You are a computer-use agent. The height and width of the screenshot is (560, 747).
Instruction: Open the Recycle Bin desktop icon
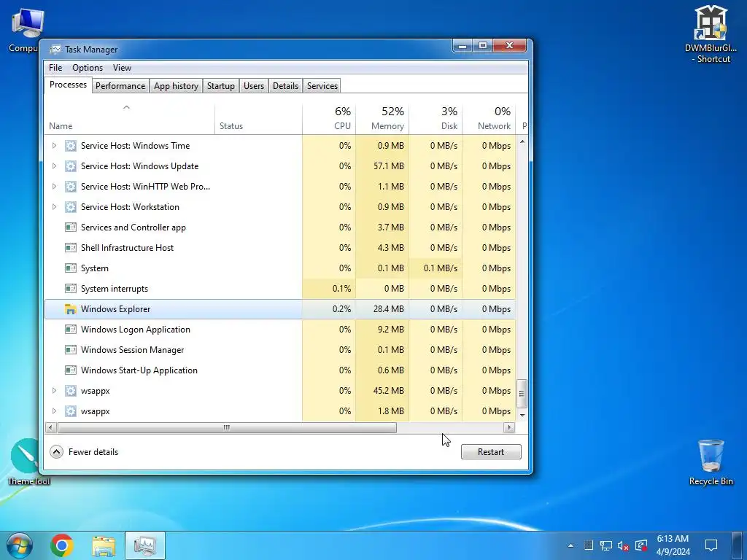pyautogui.click(x=711, y=462)
